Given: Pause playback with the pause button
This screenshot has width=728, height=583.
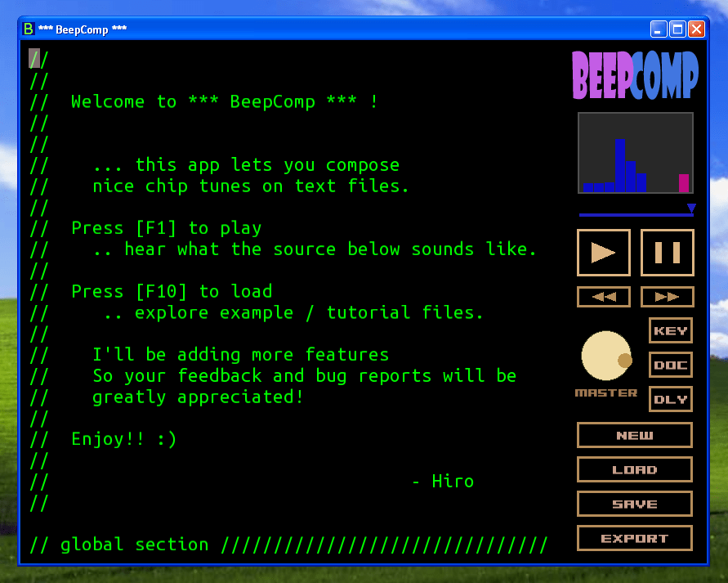Looking at the screenshot, I should pyautogui.click(x=667, y=253).
